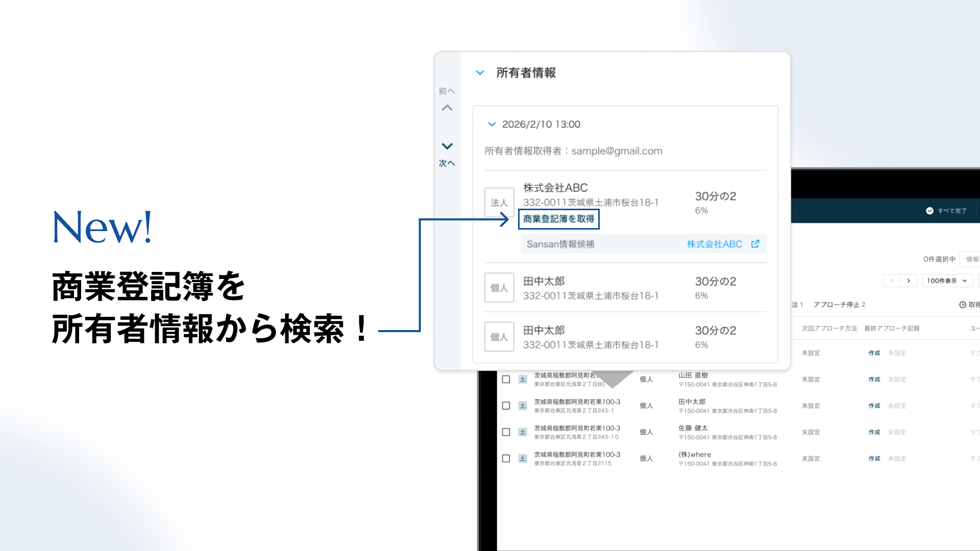Check the box for 山田 直樹 row
The width and height of the screenshot is (980, 551).
506,379
